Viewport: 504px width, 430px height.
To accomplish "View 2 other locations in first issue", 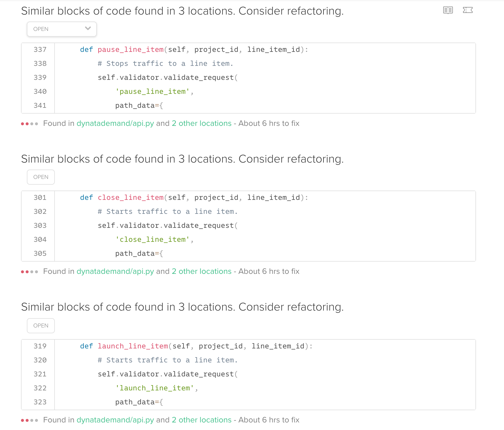I will coord(201,124).
